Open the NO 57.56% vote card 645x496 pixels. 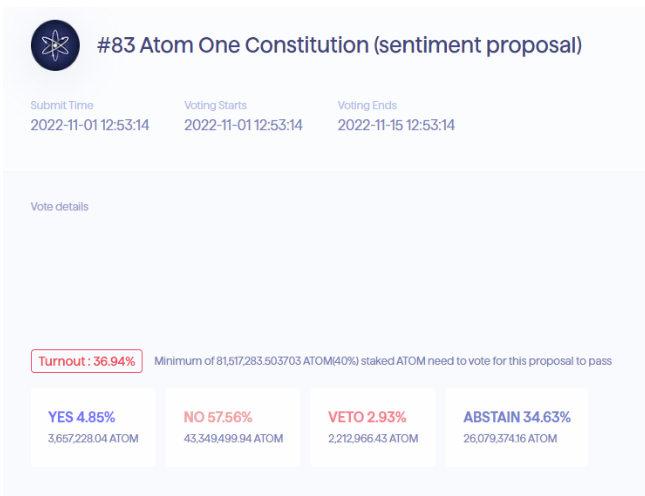pos(233,427)
